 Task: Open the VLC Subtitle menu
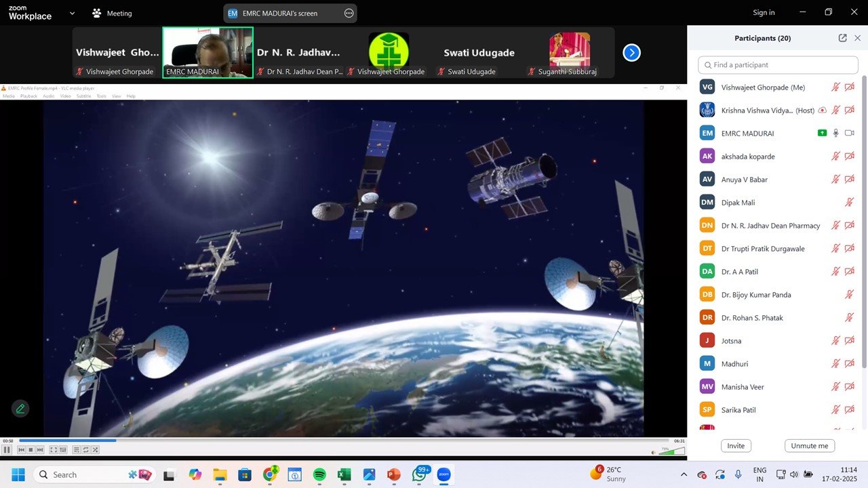[83, 96]
